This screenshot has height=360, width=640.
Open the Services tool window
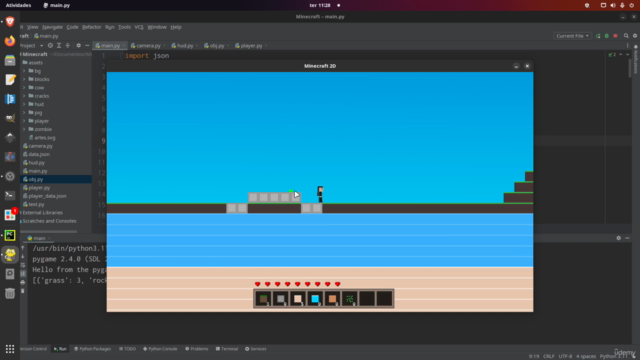[256, 349]
